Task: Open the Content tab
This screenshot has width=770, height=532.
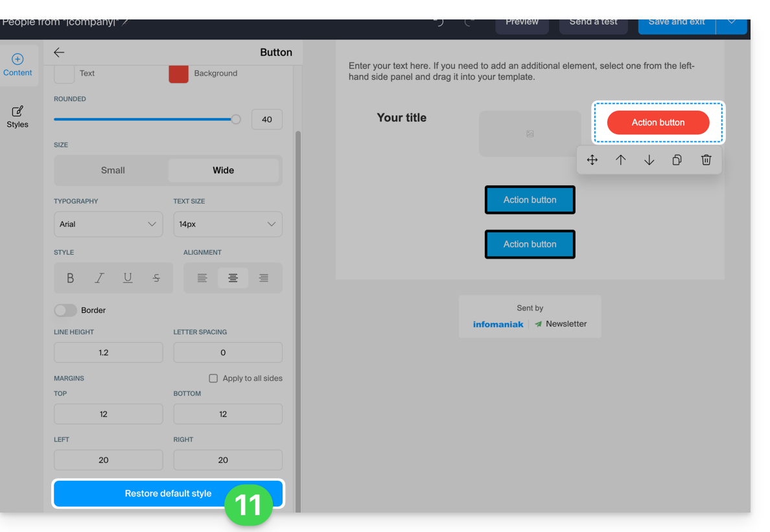Action: pyautogui.click(x=17, y=65)
